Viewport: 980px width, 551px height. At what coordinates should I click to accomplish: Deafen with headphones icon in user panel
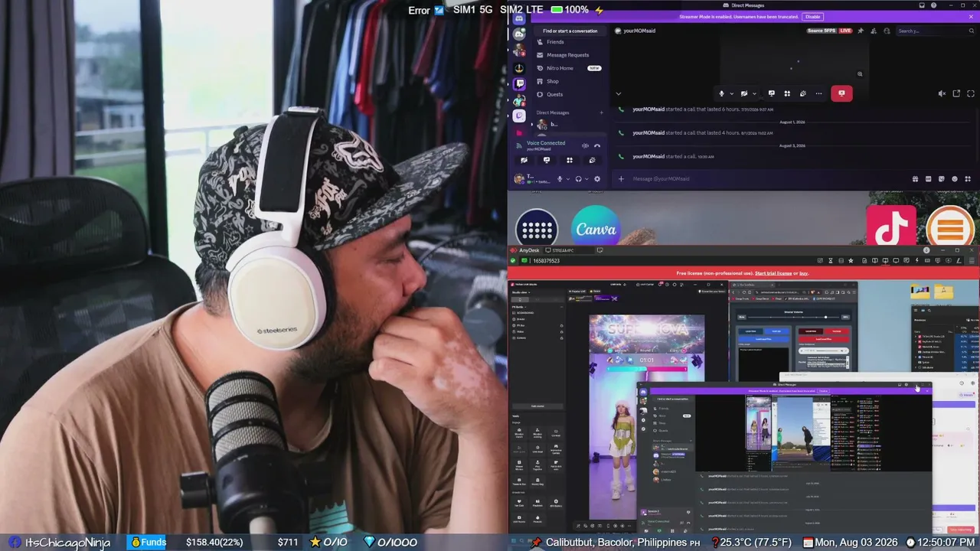tap(578, 179)
